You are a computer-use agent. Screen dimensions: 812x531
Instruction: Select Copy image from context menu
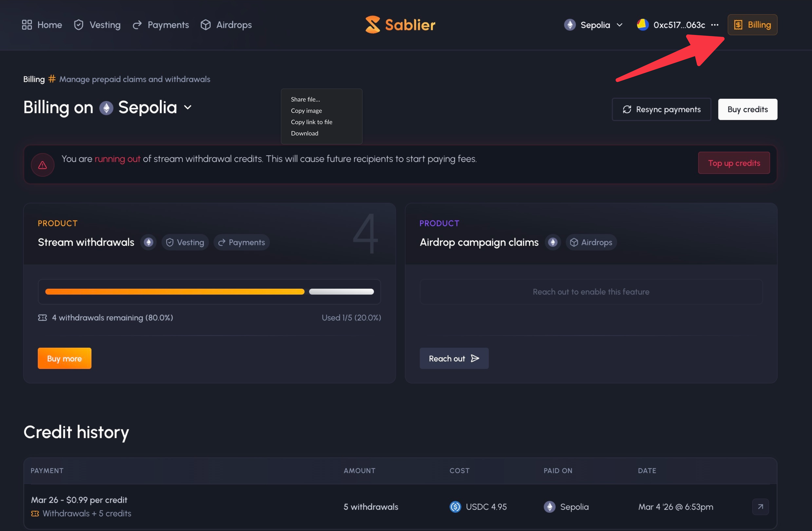pyautogui.click(x=306, y=111)
